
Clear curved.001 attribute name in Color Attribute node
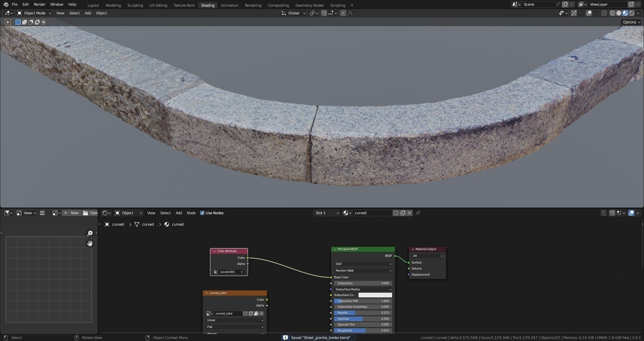click(x=242, y=272)
